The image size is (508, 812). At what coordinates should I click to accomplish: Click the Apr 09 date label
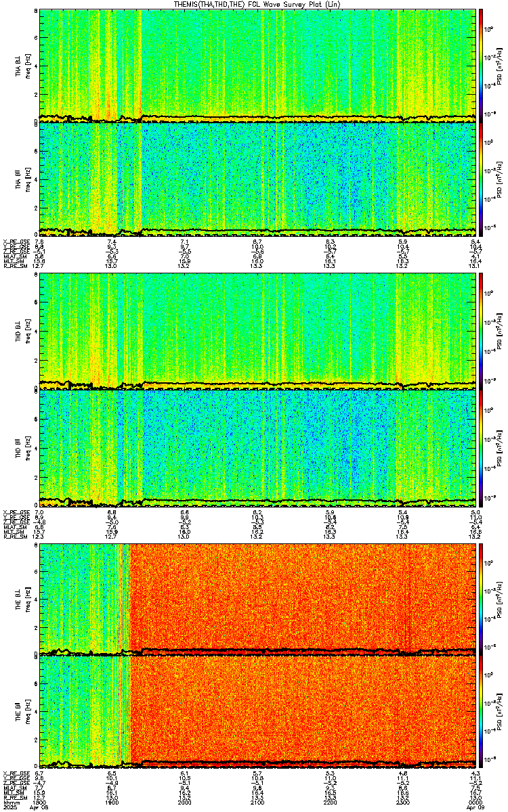476,807
